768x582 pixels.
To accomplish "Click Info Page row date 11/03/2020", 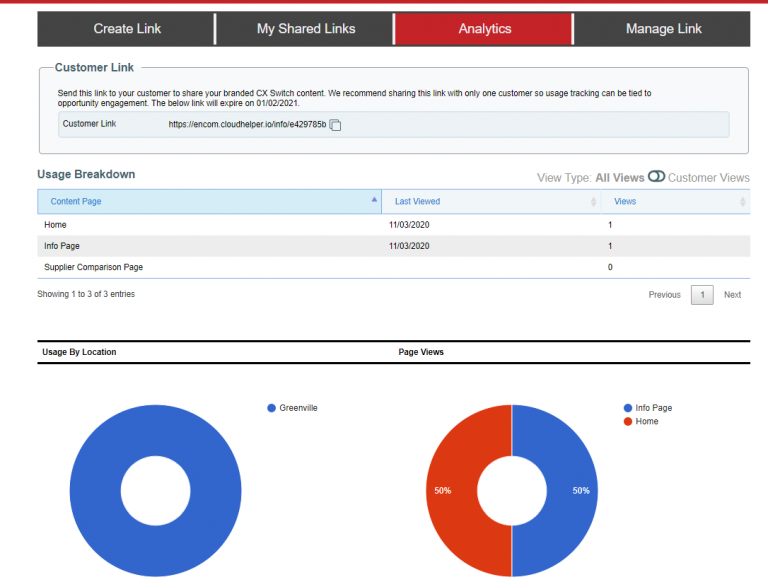I will (409, 246).
